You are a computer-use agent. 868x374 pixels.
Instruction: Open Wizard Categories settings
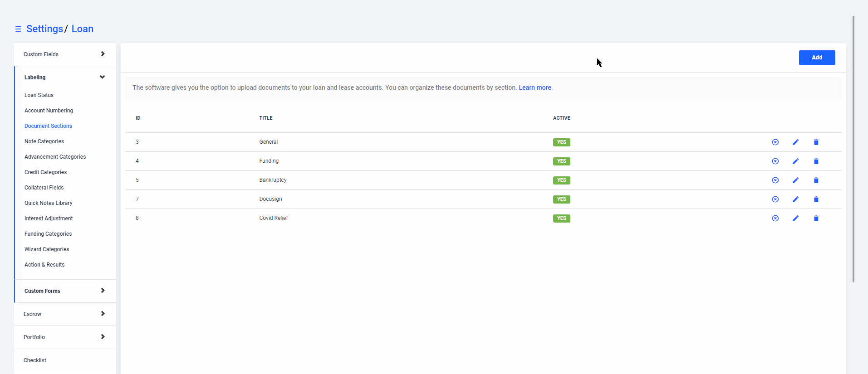[47, 249]
